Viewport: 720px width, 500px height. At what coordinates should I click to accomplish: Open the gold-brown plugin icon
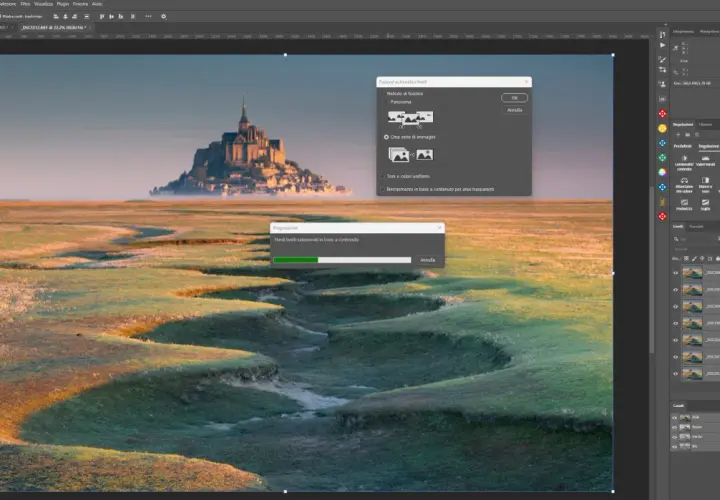click(662, 202)
